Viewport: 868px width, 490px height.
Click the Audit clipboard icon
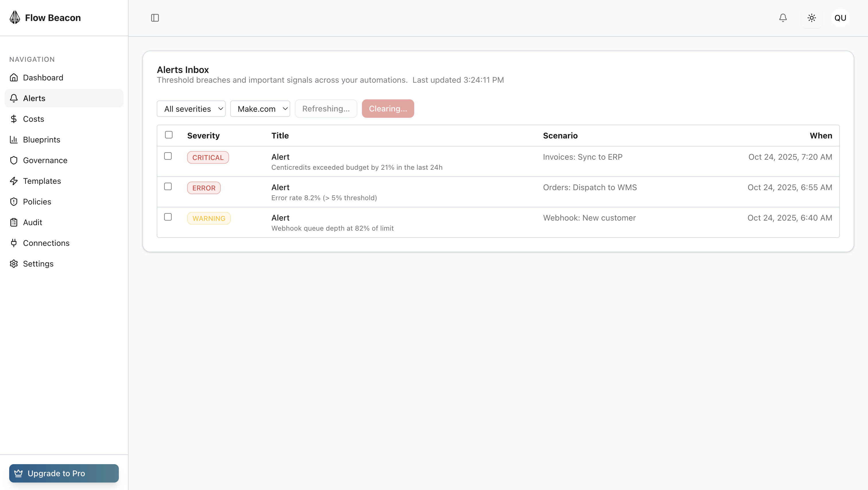pyautogui.click(x=14, y=222)
